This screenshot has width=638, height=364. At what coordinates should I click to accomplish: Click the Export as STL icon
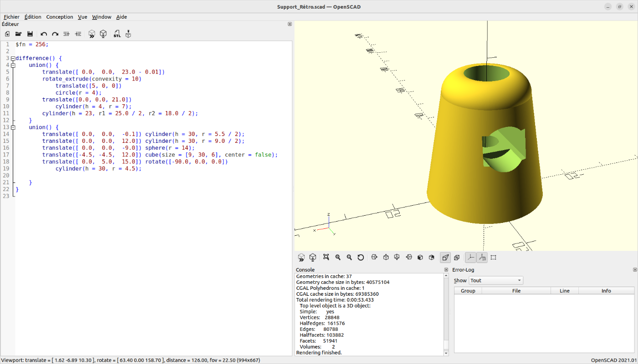coord(117,34)
